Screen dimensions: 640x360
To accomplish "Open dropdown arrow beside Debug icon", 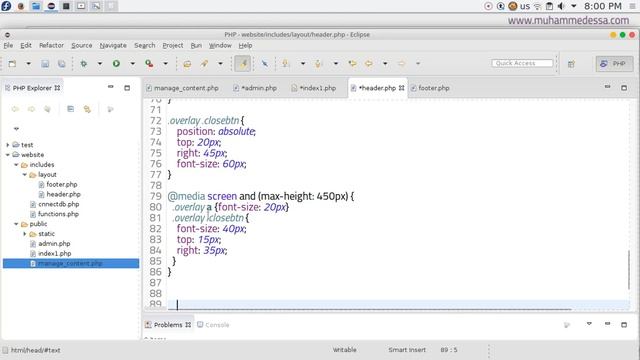I will point(100,64).
